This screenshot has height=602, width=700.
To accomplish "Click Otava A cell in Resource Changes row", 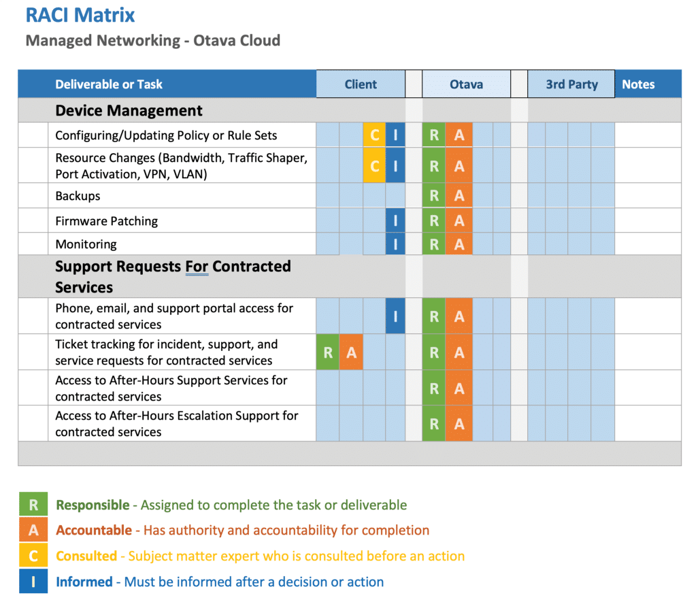I will click(x=459, y=165).
